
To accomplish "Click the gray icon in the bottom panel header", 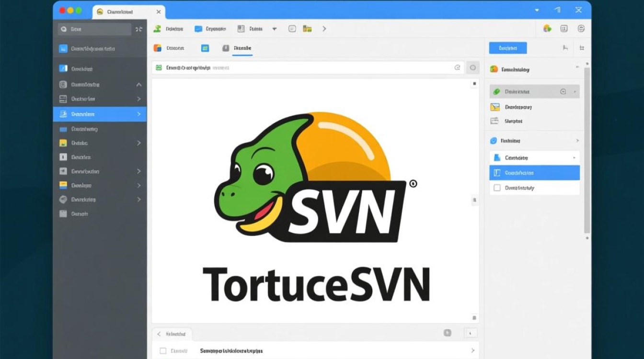I will coord(448,333).
